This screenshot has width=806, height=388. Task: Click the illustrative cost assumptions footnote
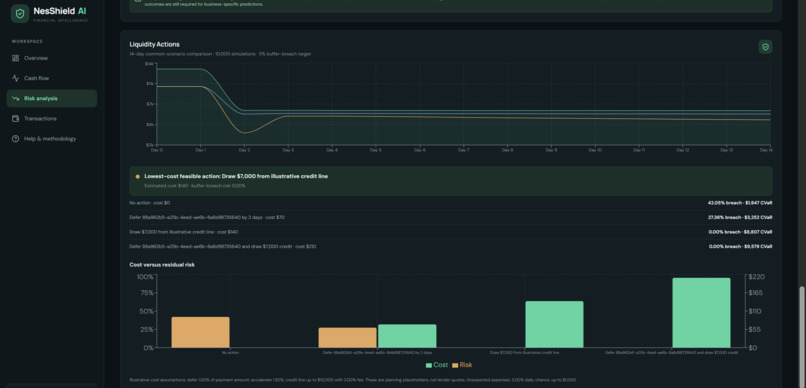tap(353, 380)
